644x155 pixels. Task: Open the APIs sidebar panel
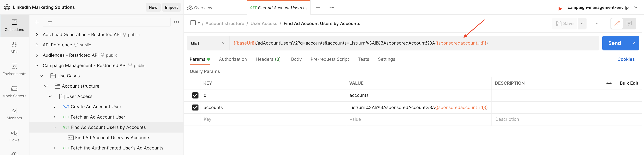click(x=14, y=47)
